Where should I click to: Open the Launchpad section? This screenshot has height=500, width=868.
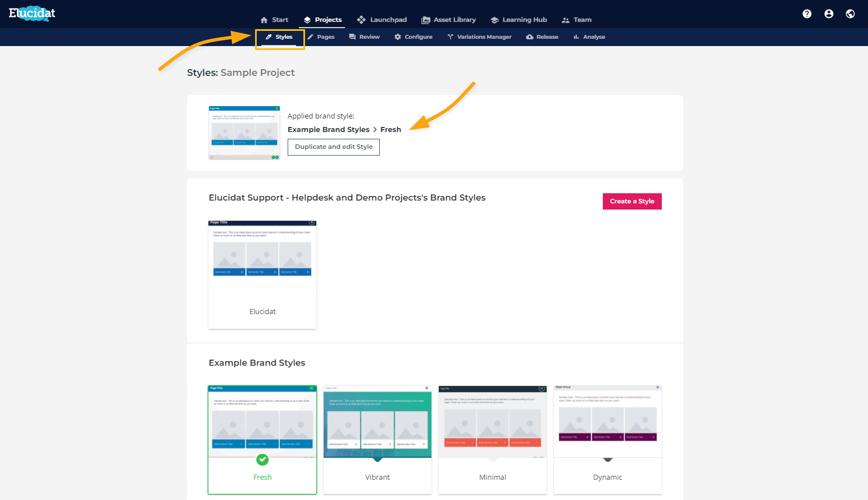[381, 20]
